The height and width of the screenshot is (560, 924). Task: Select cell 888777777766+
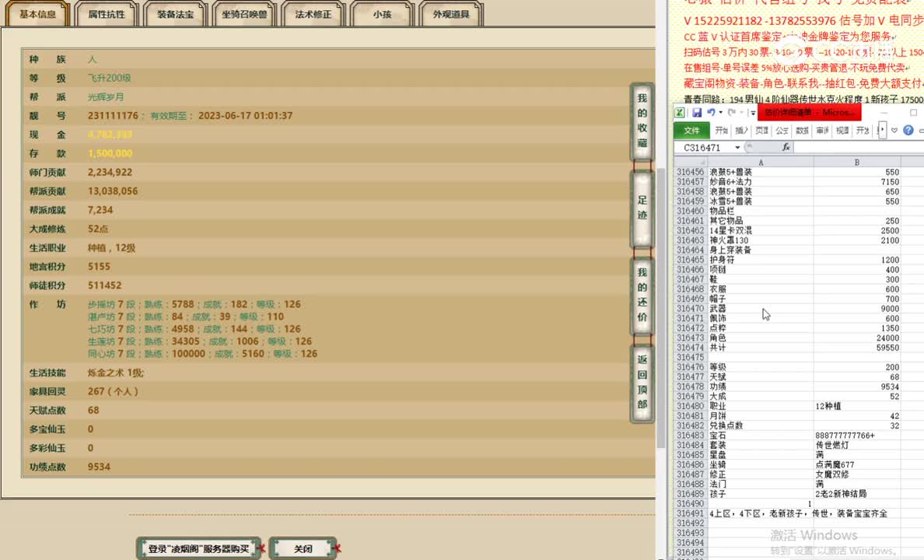click(857, 435)
